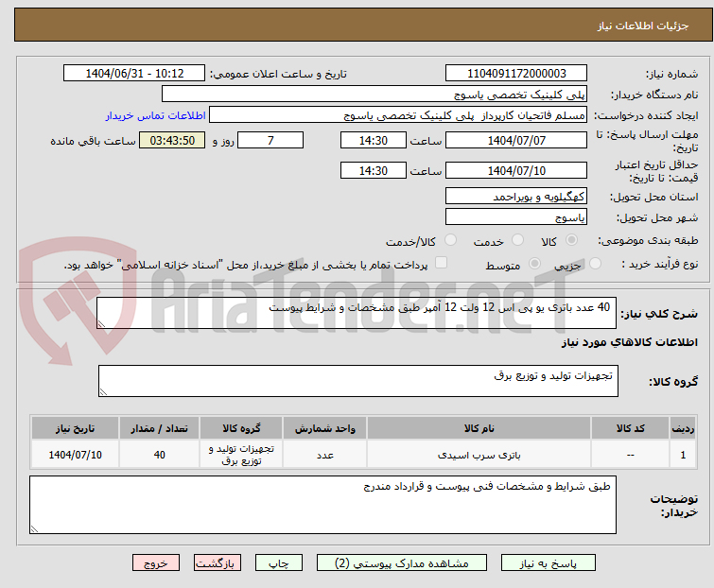This screenshot has height=588, width=714.
Task: Open 'مشاهده مدارک پیوستی (2)' attachments
Action: [x=402, y=563]
